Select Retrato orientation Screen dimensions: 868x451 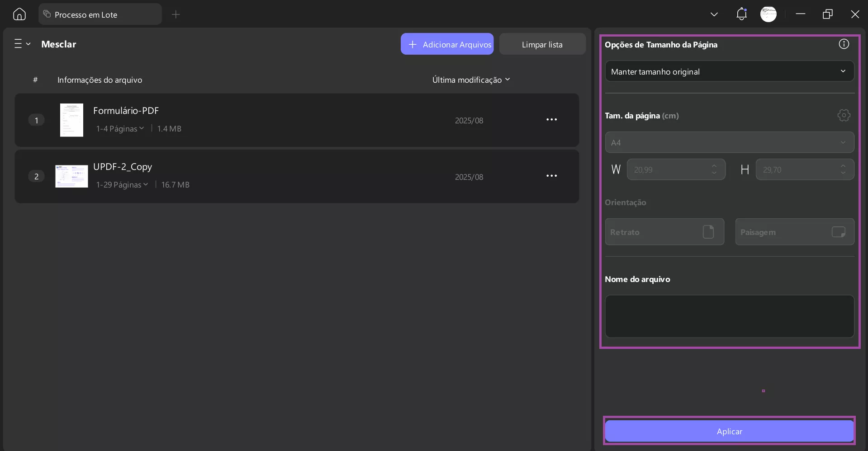(x=664, y=232)
